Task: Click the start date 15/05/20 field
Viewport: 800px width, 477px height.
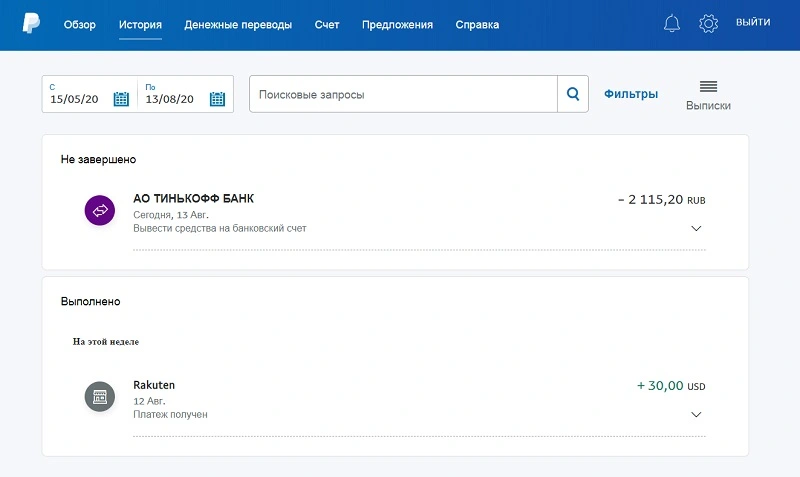Action: pyautogui.click(x=74, y=99)
